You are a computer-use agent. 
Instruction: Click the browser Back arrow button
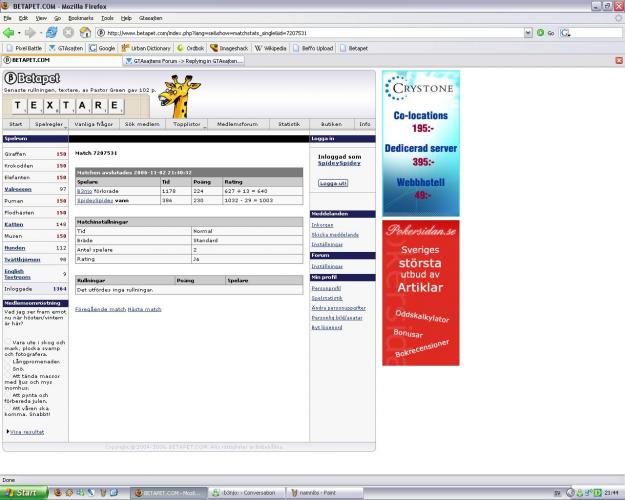pos(9,32)
